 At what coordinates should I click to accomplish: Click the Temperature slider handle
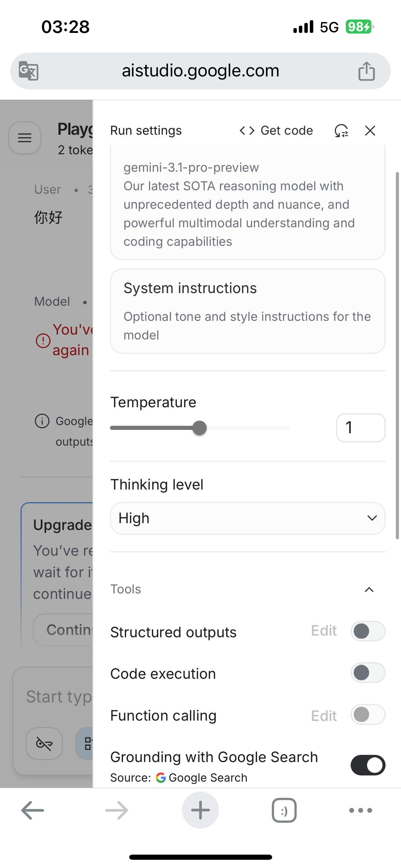click(x=199, y=428)
